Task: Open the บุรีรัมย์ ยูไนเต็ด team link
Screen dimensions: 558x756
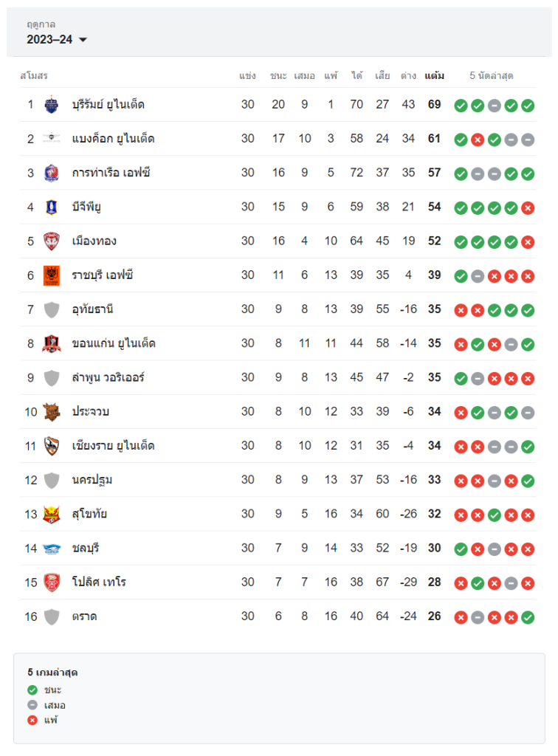Action: click(x=108, y=105)
